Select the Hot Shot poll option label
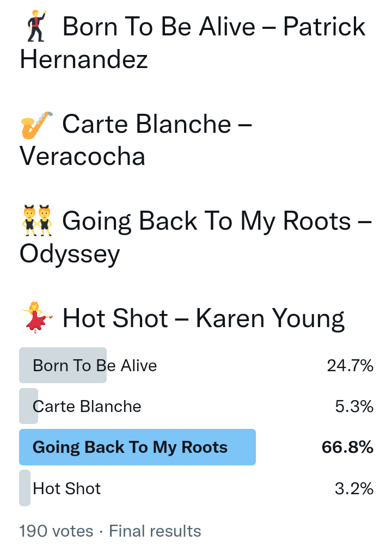This screenshot has height=547, width=392. click(67, 488)
